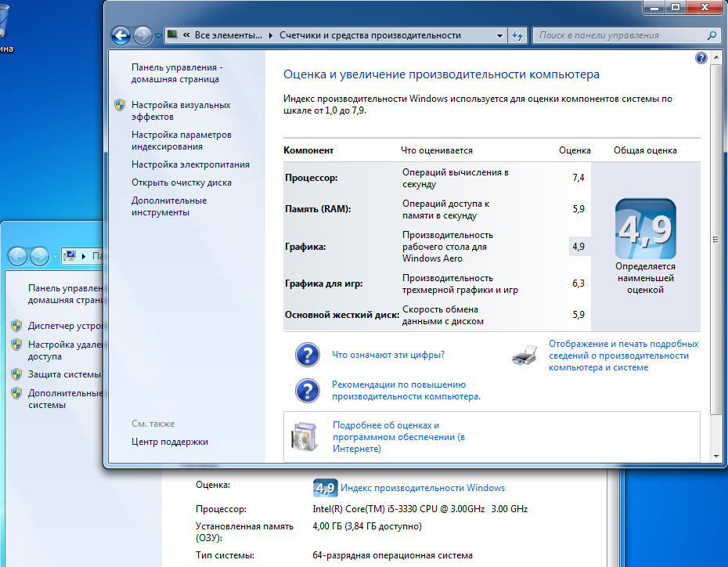Open 'Рекомендации по повышению производительности компьютера'
The image size is (728, 567).
(406, 391)
